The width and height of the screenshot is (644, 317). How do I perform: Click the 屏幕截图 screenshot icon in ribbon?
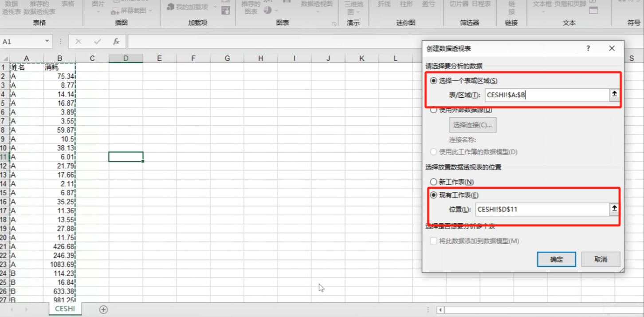(115, 10)
